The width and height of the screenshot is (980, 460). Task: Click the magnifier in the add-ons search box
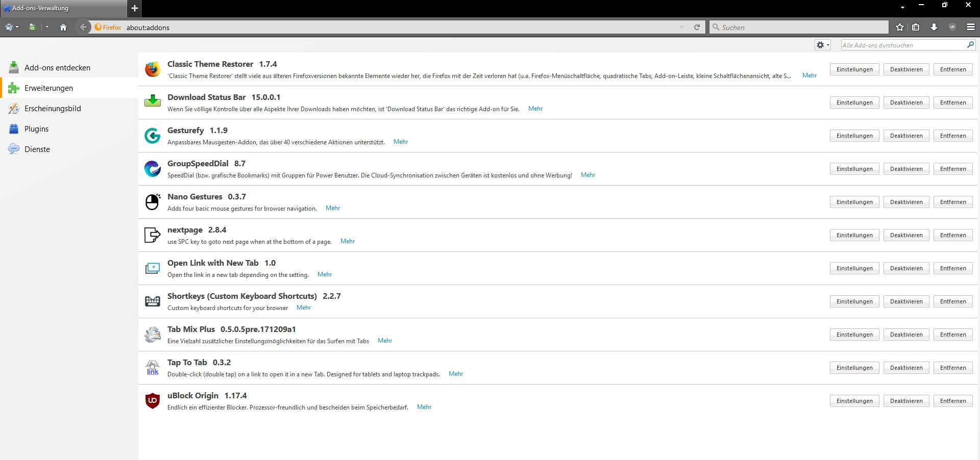(970, 45)
